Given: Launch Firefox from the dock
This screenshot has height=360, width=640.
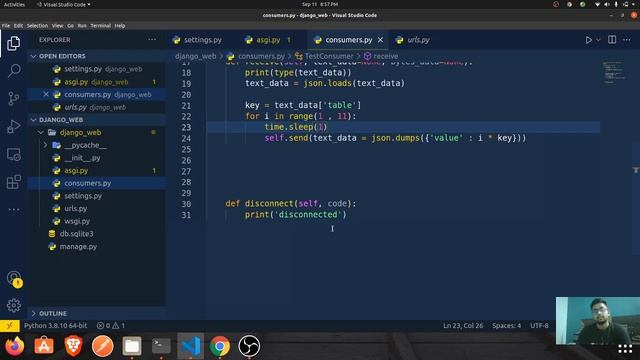Looking at the screenshot, I should (15, 346).
